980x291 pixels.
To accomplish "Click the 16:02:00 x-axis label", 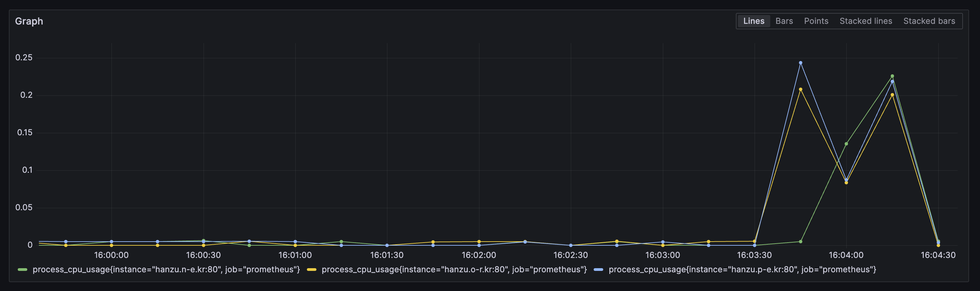I will coord(479,255).
